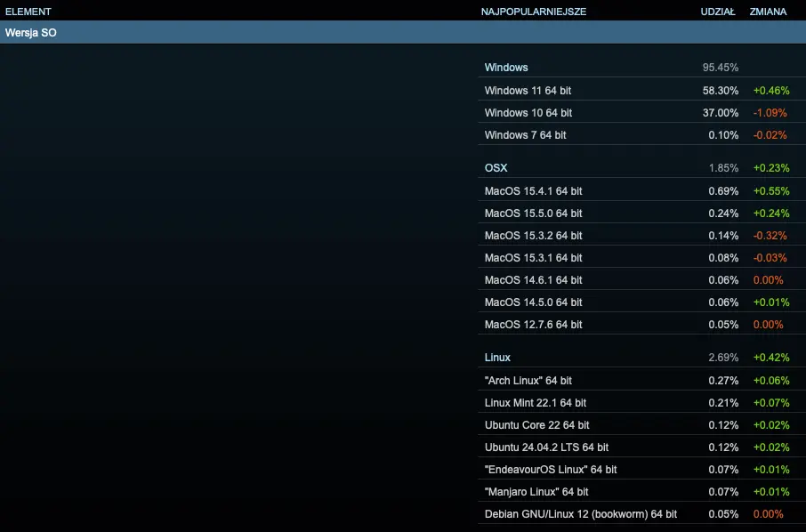
Task: Select the Linux Mint 22.1 64 bit row
Action: (x=642, y=402)
